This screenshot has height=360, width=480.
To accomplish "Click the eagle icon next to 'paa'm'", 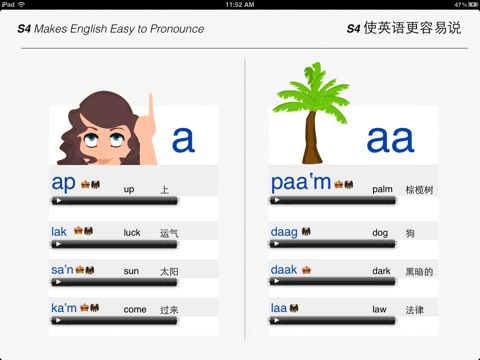I will (349, 184).
